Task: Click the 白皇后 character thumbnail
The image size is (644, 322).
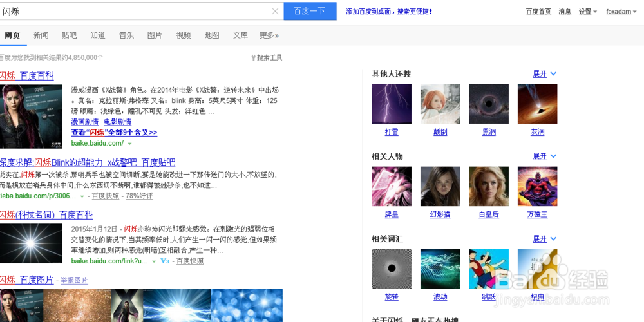Action: 489,186
